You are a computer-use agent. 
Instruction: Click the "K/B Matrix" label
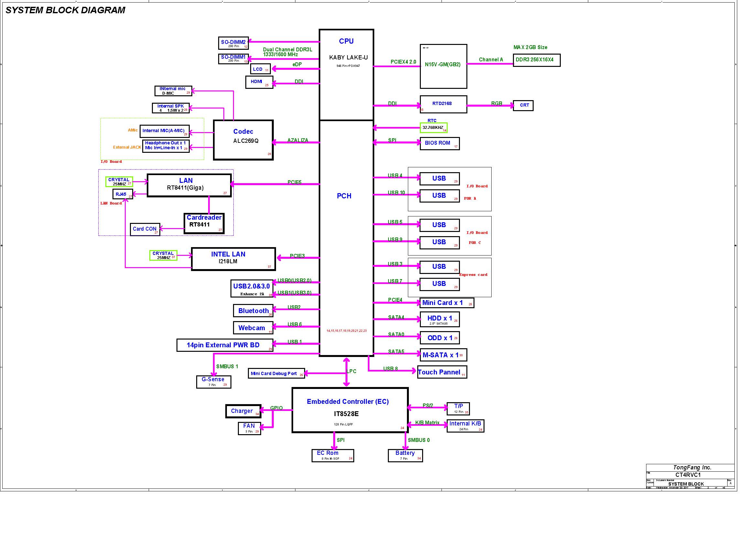(427, 423)
